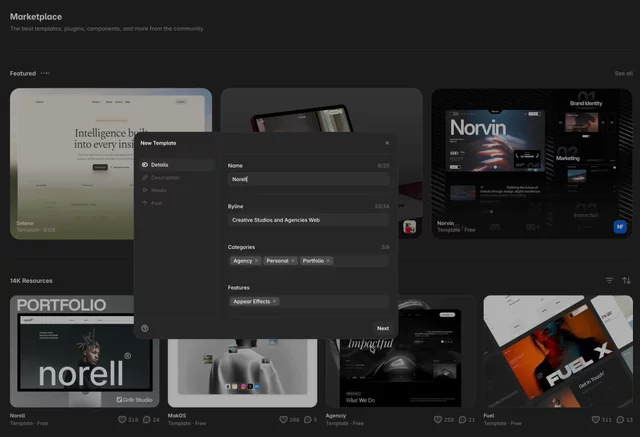Remove the Agency category tag
This screenshot has height=437, width=640.
tap(256, 261)
